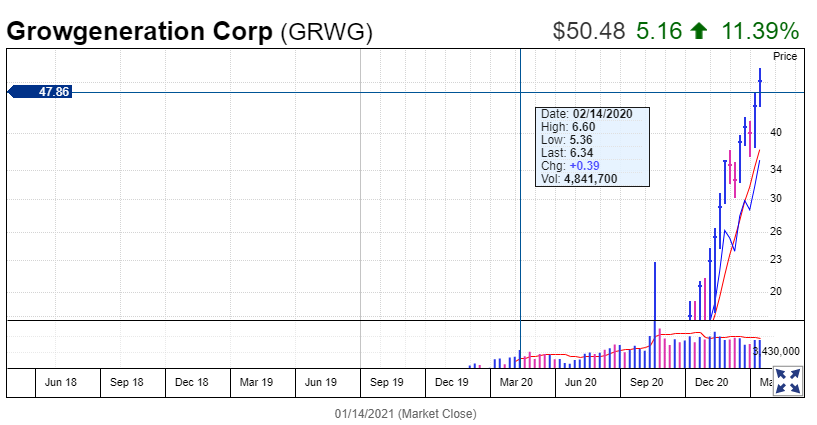The height and width of the screenshot is (425, 817).
Task: Click the Date: 02/14/2020 tooltip line
Action: [587, 114]
